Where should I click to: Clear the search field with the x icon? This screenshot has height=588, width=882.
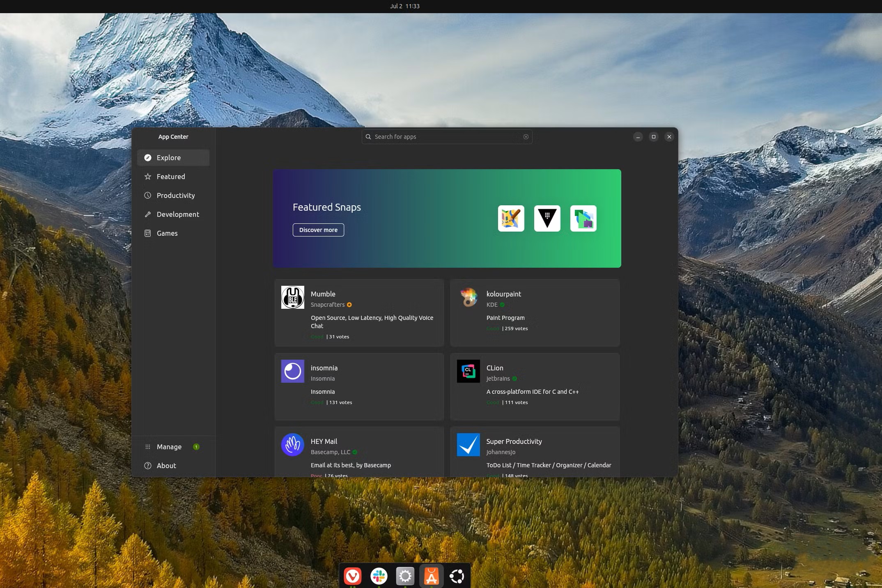(x=526, y=137)
